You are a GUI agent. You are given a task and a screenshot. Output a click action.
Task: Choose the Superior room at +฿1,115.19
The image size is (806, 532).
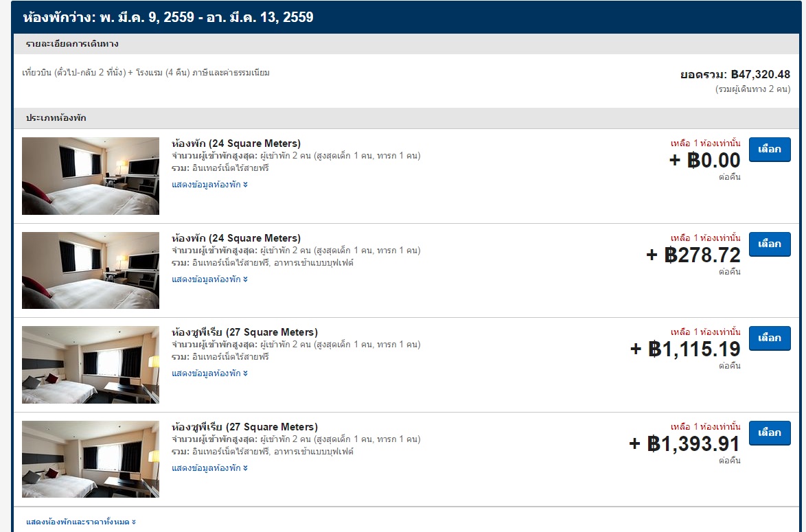coord(769,338)
